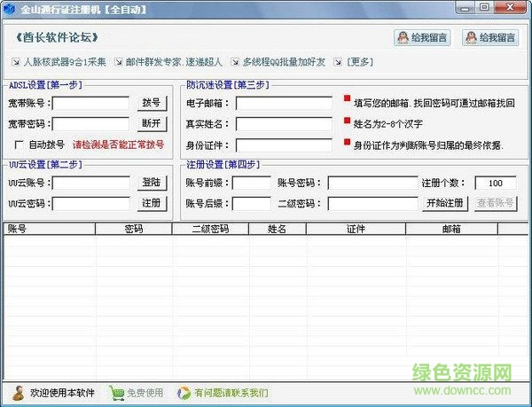Click the [更多] link
The image size is (532, 407).
[x=359, y=62]
